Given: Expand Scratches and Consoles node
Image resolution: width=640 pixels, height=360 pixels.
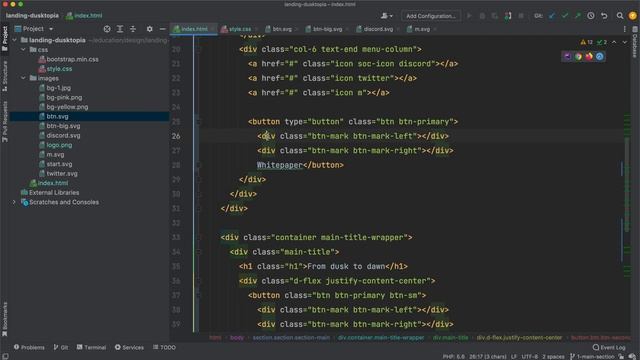Looking at the screenshot, I should [14, 202].
